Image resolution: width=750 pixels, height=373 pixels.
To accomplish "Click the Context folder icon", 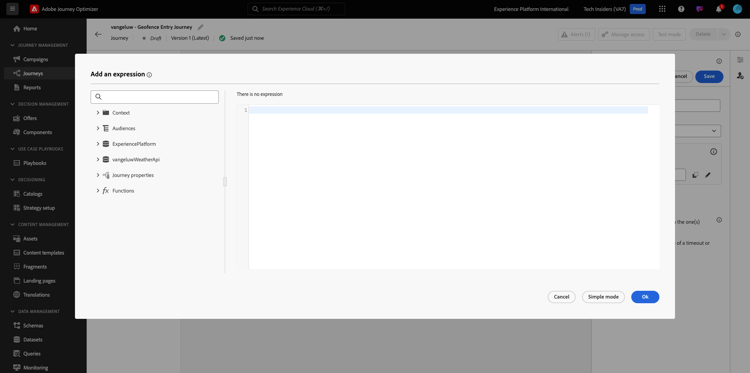I will click(106, 113).
